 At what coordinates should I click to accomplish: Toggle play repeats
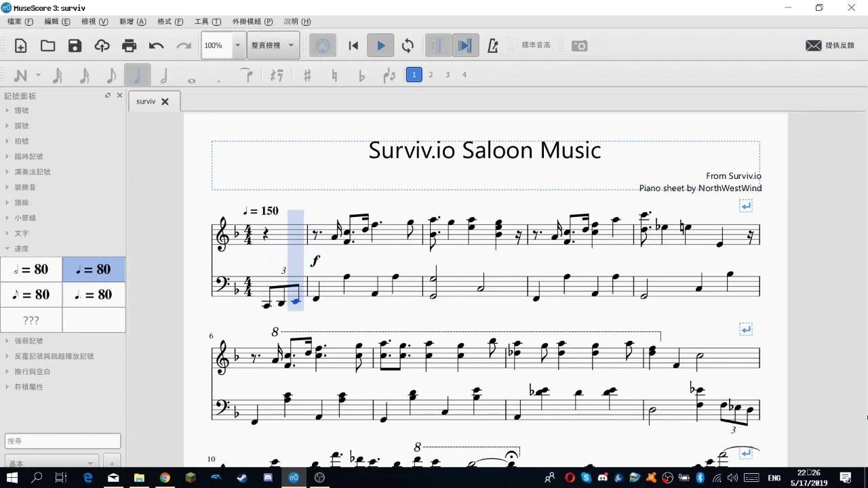pos(437,46)
